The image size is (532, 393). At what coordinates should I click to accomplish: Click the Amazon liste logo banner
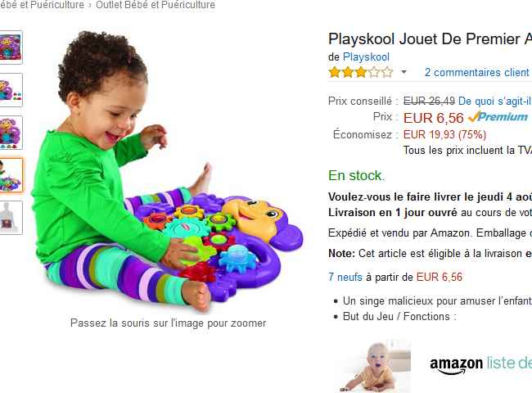tap(480, 364)
